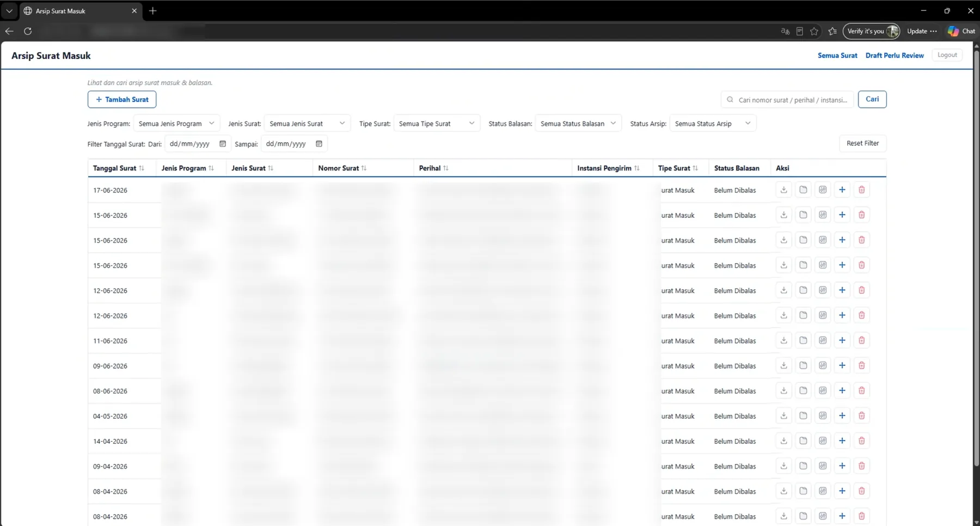980x526 pixels.
Task: Delete the letter dated 17-06-2026
Action: click(x=862, y=190)
